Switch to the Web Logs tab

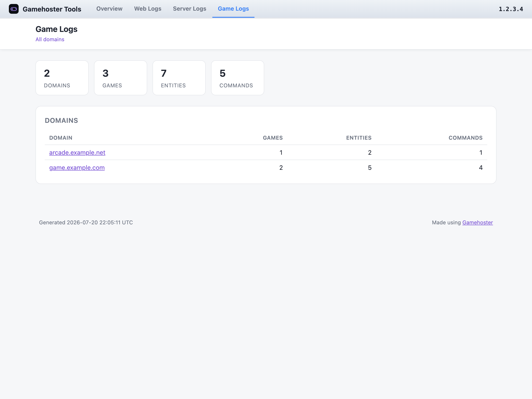[x=148, y=9]
